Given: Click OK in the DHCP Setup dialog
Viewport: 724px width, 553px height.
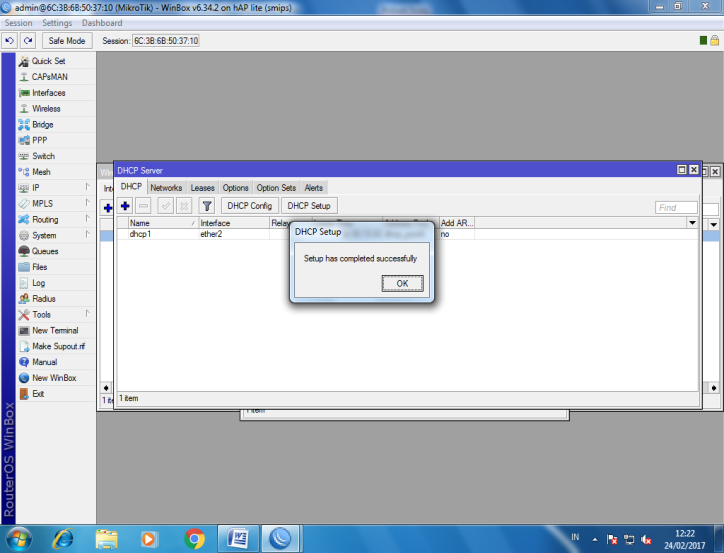Looking at the screenshot, I should click(x=402, y=283).
